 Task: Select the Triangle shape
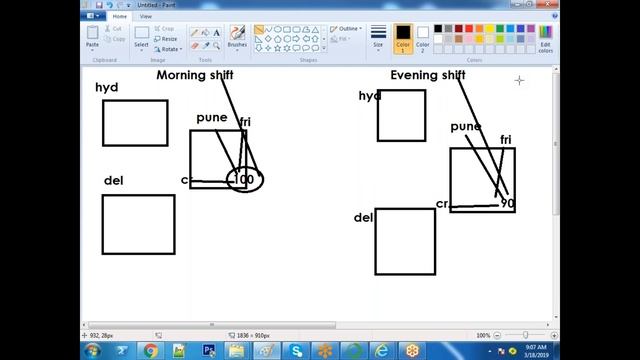[x=315, y=29]
